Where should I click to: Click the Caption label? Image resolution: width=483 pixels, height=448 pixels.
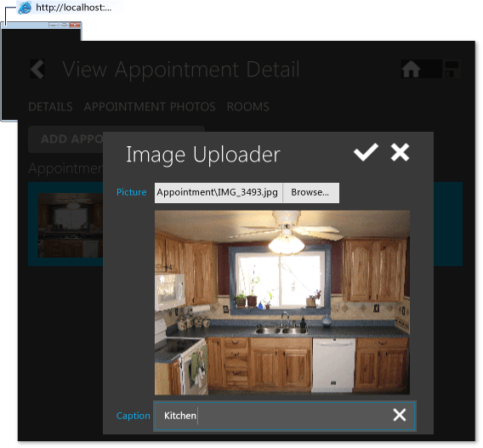pyautogui.click(x=133, y=416)
